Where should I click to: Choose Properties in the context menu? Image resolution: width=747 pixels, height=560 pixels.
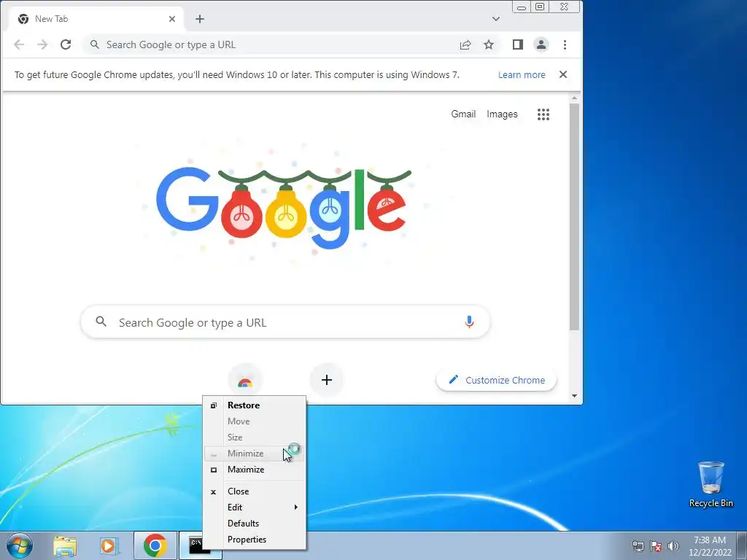[255, 540]
